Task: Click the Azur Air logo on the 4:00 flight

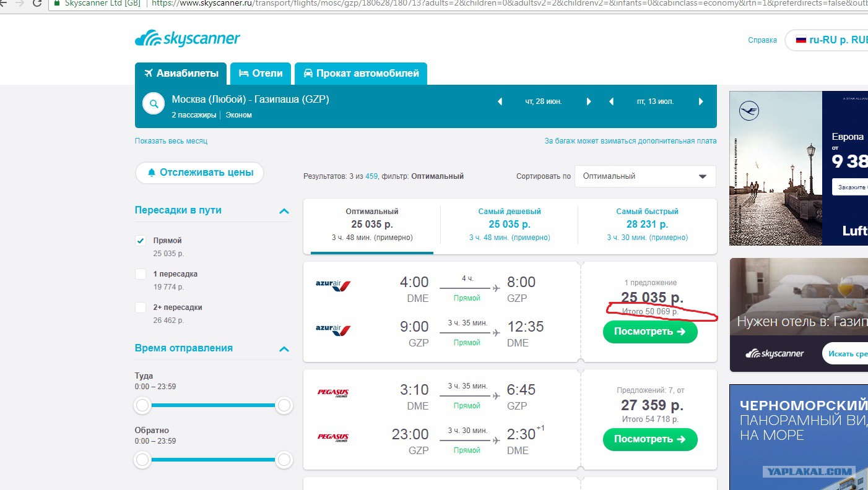Action: tap(333, 286)
